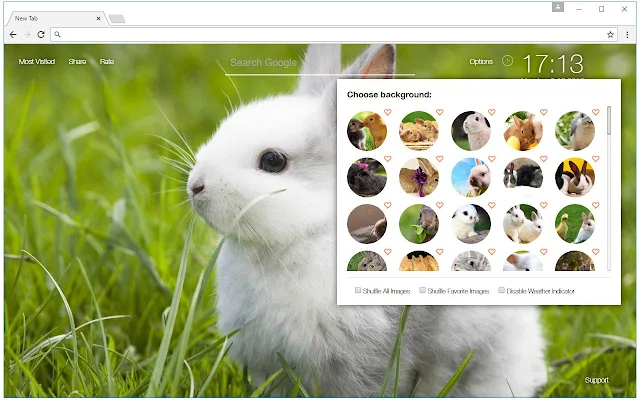Click the background chooser scrollbar
This screenshot has height=400, width=640.
pyautogui.click(x=609, y=120)
